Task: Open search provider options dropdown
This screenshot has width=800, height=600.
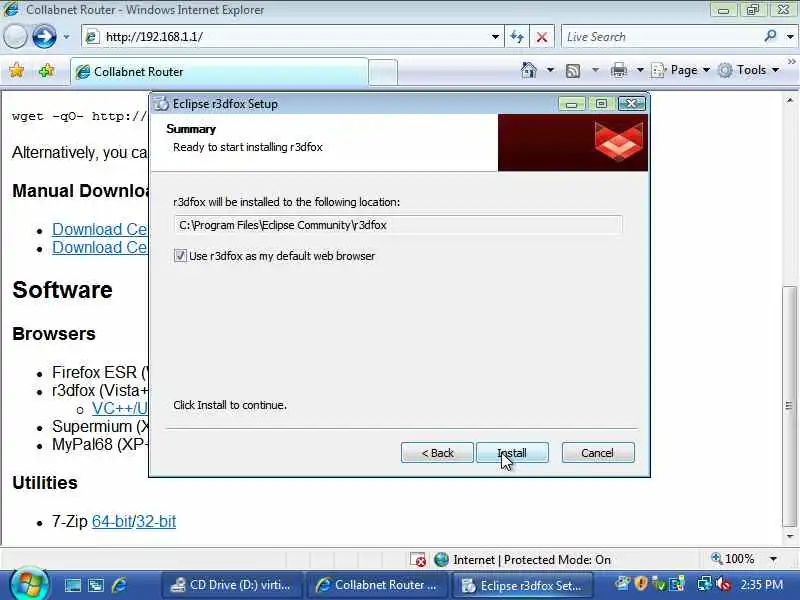Action: pyautogui.click(x=790, y=37)
